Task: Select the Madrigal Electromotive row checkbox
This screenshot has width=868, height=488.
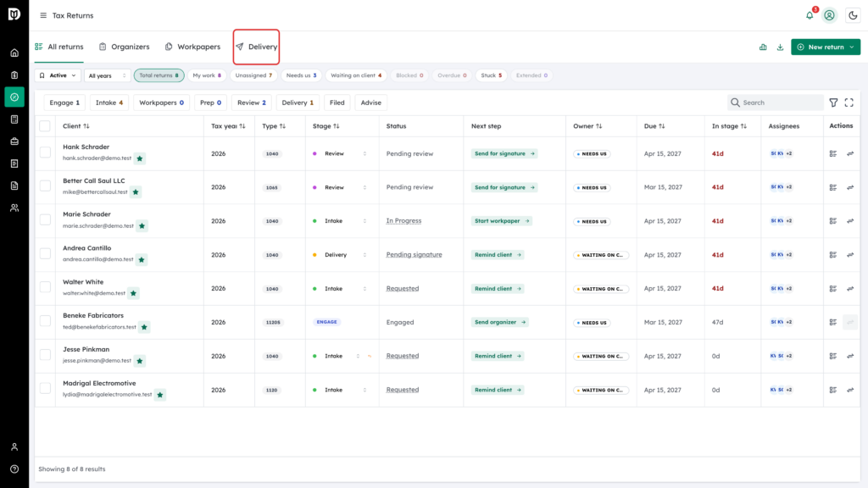Action: [46, 388]
